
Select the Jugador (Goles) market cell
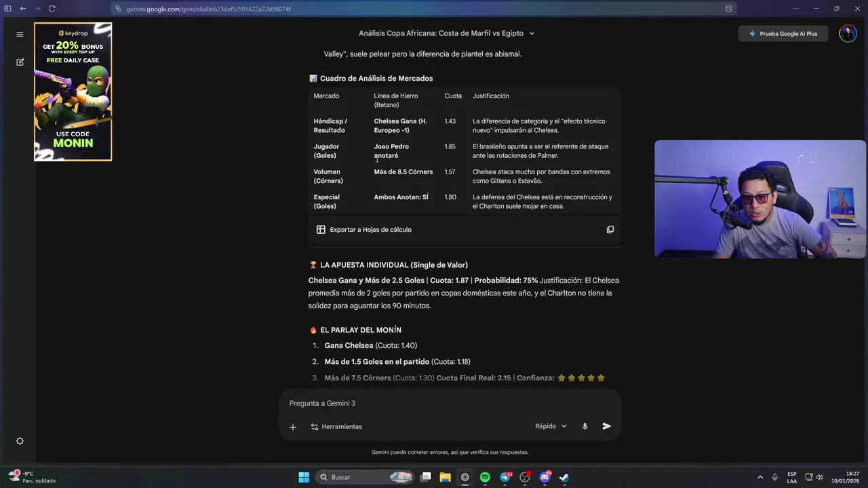tap(326, 151)
